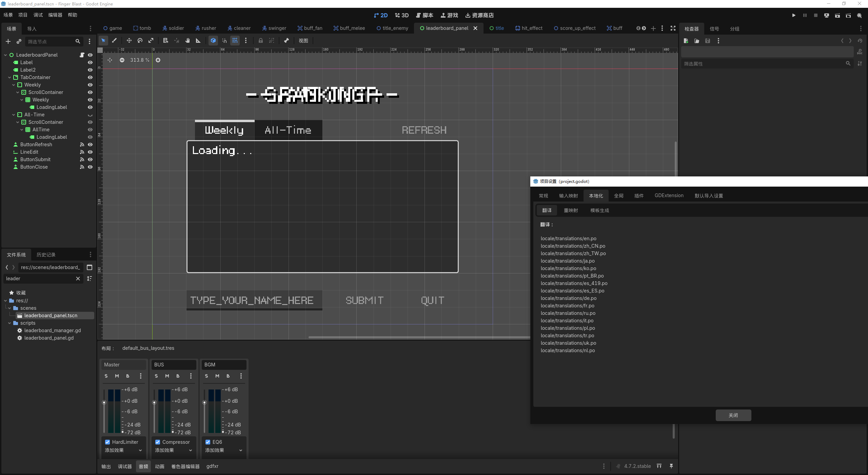Viewport: 868px width, 475px height.
Task: Disable the Compressor effect checkbox
Action: tap(158, 442)
